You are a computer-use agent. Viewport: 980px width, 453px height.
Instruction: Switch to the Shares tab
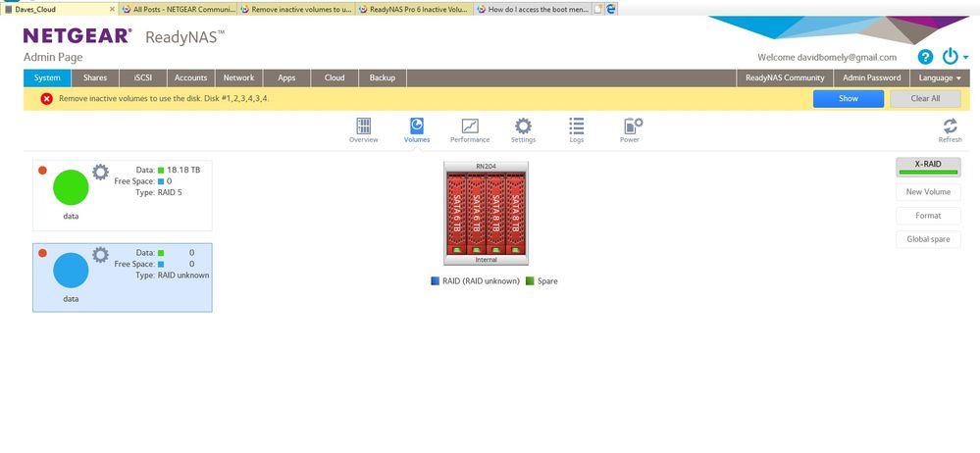click(95, 78)
